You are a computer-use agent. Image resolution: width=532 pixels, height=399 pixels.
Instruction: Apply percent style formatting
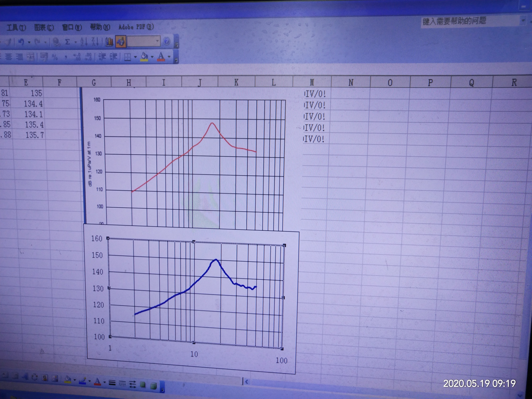pyautogui.click(x=55, y=57)
